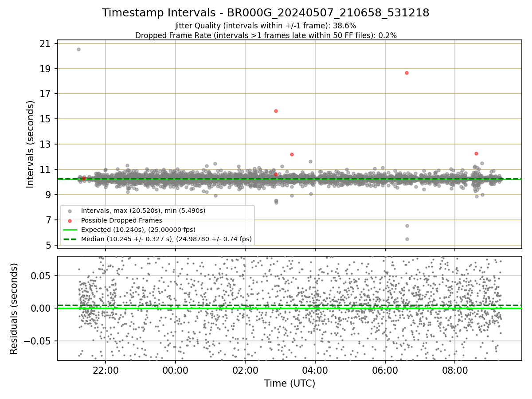532x399 pixels.
Task: Click the red point near 12.2 seconds after 08:00
Action: (476, 153)
